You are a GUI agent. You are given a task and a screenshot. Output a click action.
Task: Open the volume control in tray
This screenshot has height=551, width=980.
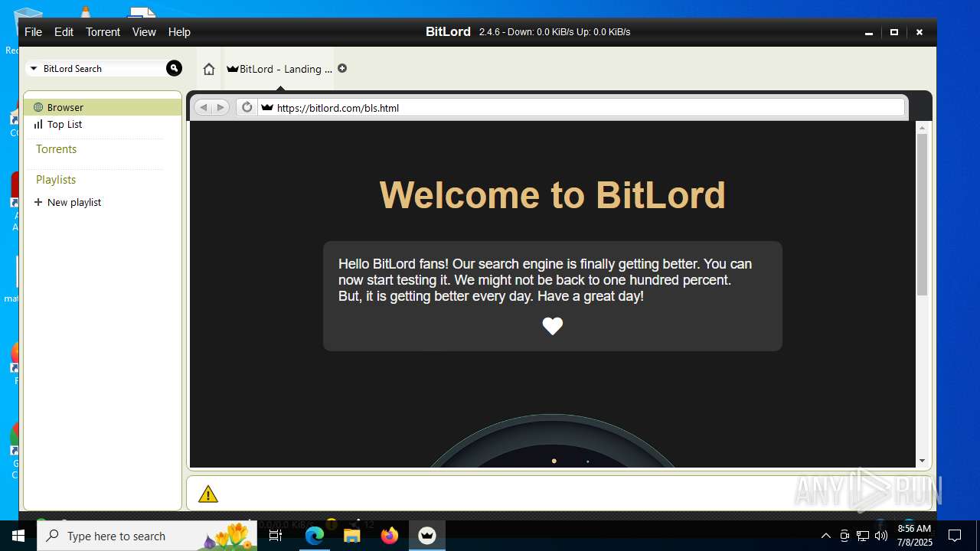881,536
